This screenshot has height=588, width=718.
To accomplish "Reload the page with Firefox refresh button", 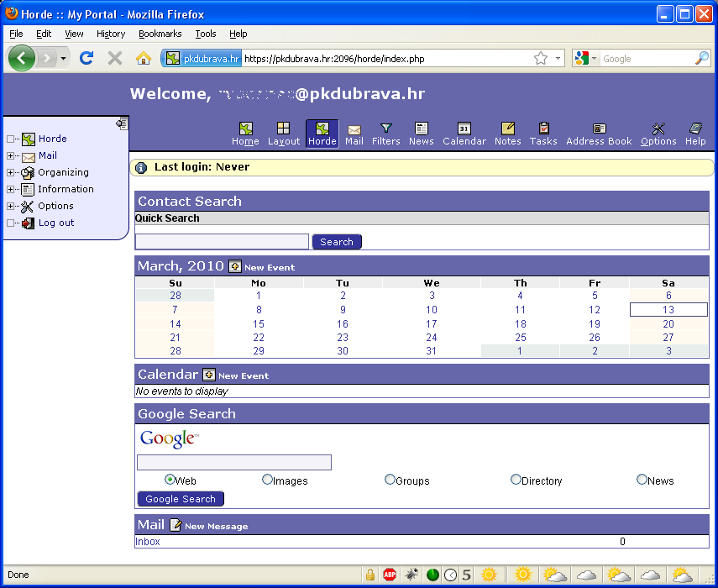I will click(86, 58).
